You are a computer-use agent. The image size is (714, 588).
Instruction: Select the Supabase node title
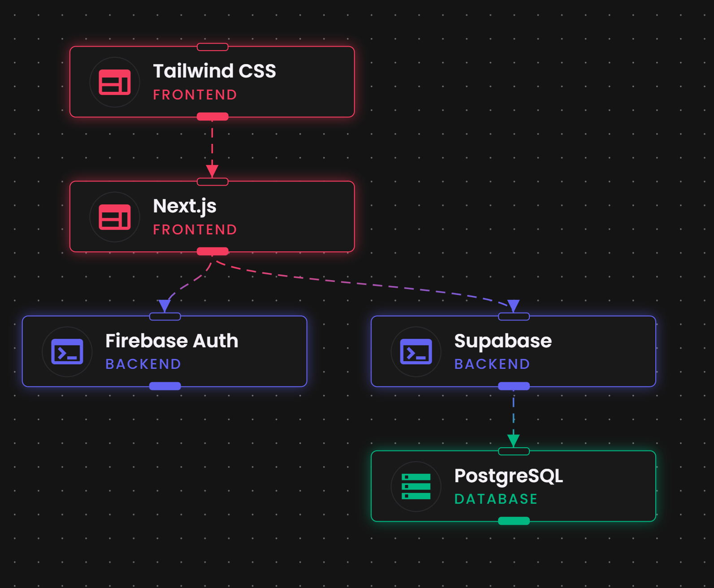(503, 342)
